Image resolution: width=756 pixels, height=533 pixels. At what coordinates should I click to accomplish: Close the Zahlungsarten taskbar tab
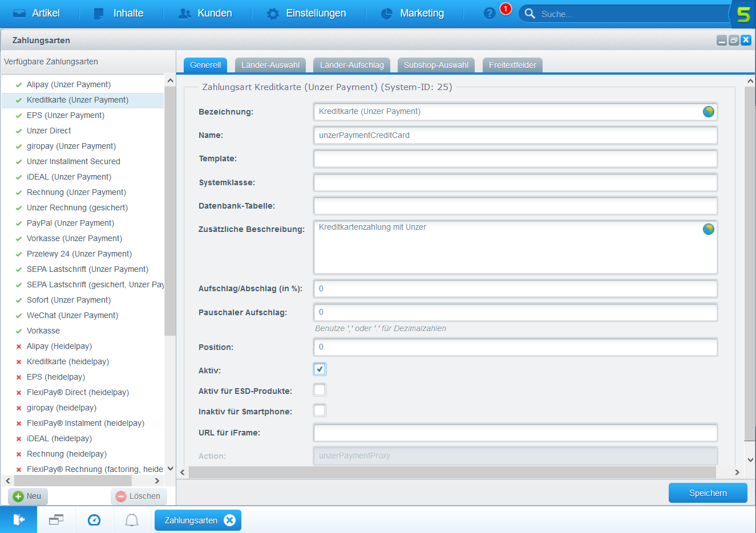coord(229,520)
